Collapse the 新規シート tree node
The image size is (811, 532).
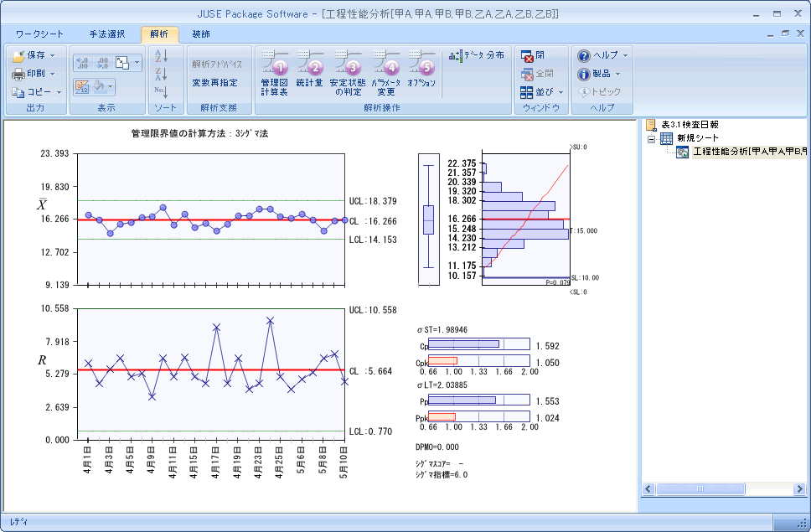650,138
